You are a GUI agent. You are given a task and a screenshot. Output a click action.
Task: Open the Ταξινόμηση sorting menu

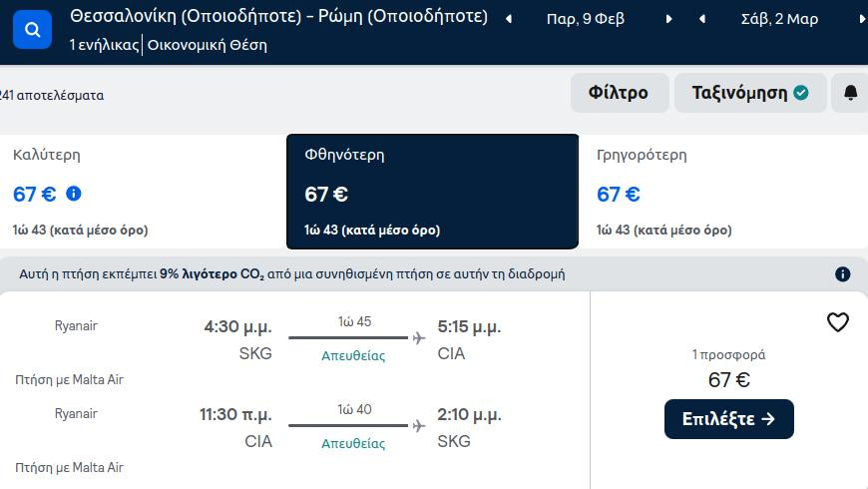tap(750, 93)
